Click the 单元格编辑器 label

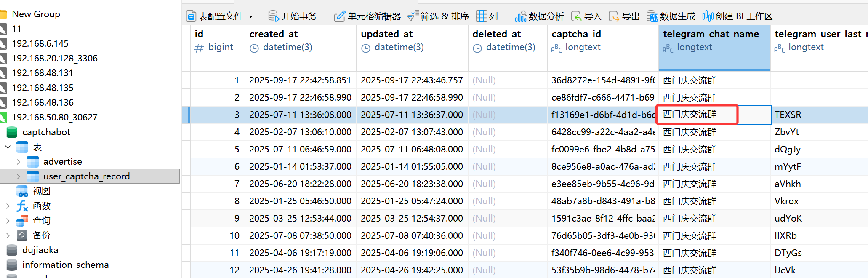tap(374, 16)
